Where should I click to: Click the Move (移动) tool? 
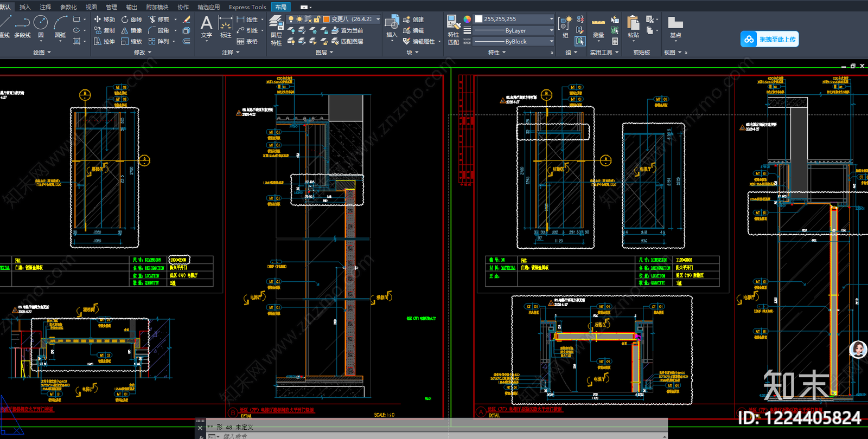coord(104,20)
